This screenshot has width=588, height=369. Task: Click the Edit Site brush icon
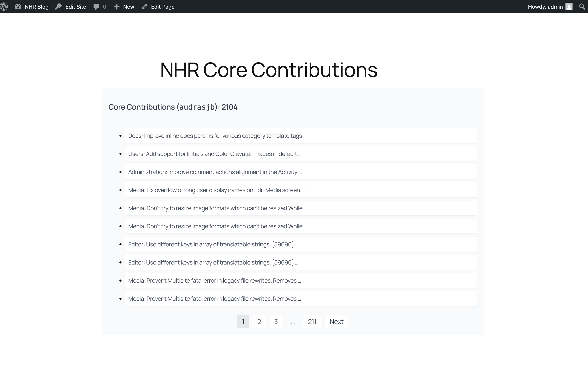point(59,7)
